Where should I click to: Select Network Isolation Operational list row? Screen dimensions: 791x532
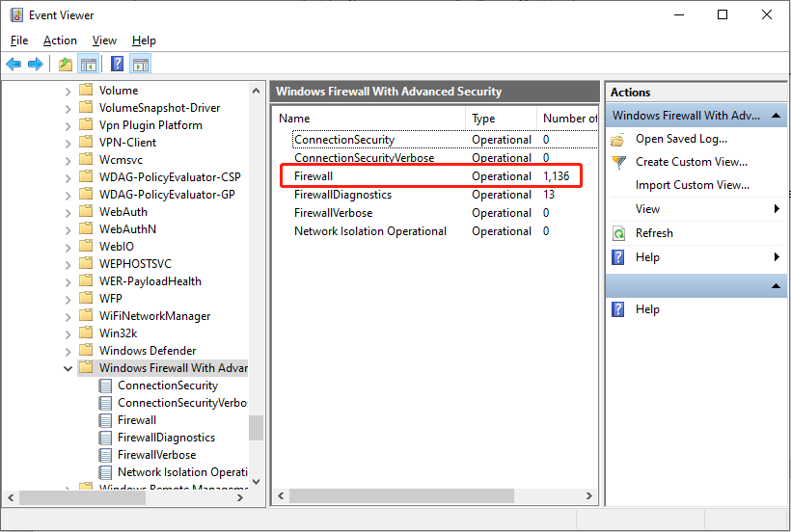[436, 231]
